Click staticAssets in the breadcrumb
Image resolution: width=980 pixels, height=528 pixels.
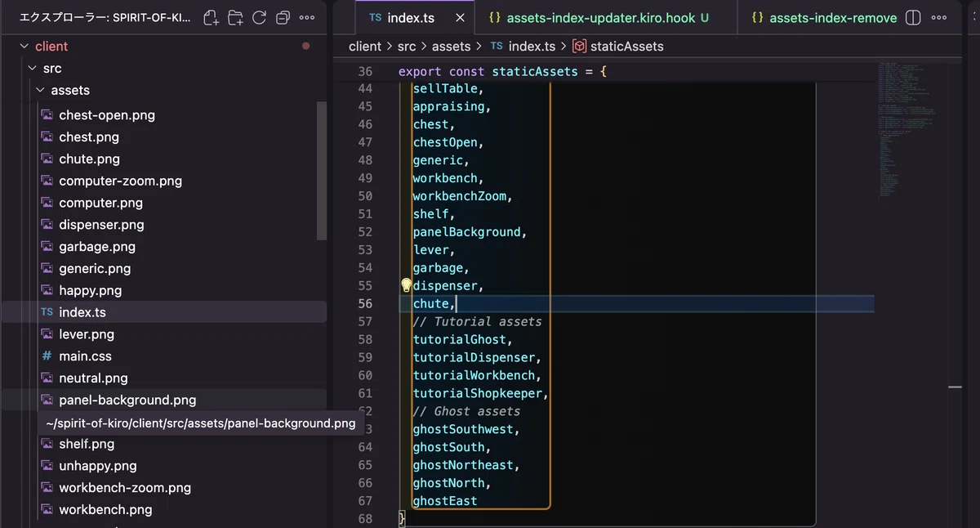[626, 47]
